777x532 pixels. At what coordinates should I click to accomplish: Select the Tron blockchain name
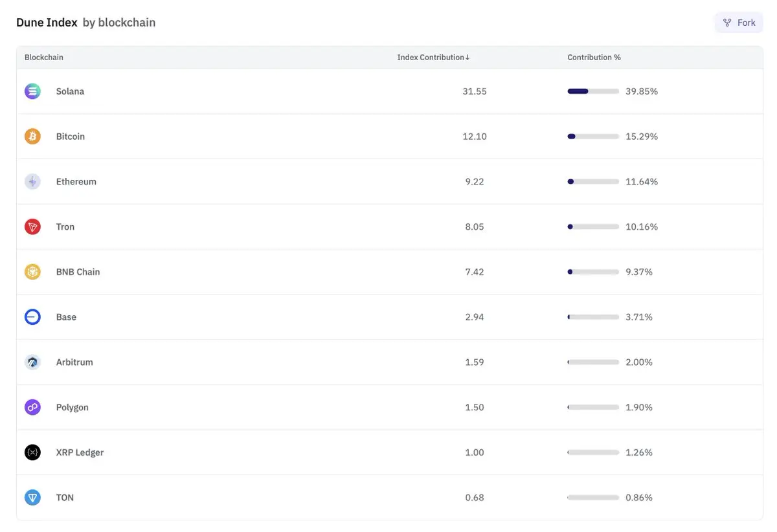[x=65, y=227]
